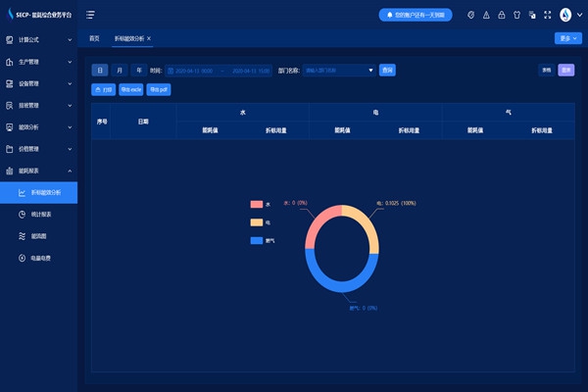This screenshot has width=588, height=392.
Task: Open the theme shirt icon
Action: 515,15
